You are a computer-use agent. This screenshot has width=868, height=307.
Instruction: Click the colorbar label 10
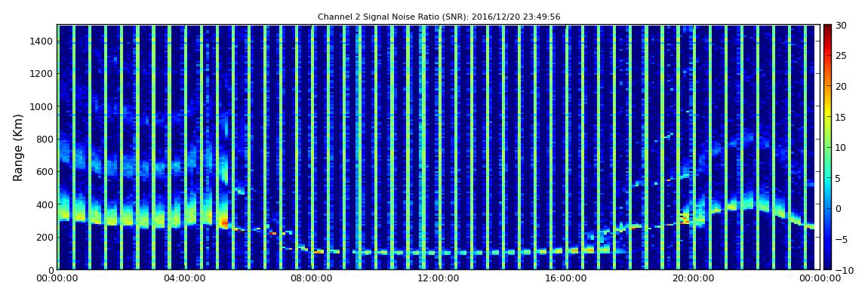(x=842, y=148)
